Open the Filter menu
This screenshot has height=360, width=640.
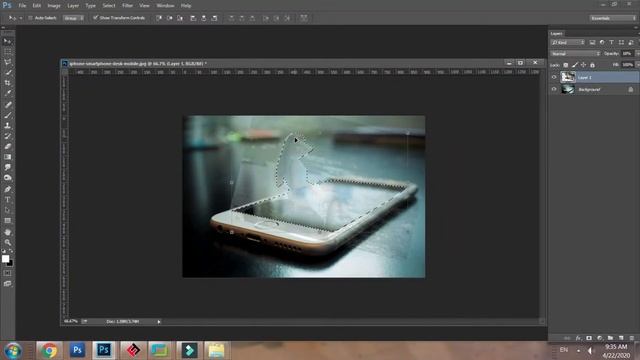pos(127,6)
